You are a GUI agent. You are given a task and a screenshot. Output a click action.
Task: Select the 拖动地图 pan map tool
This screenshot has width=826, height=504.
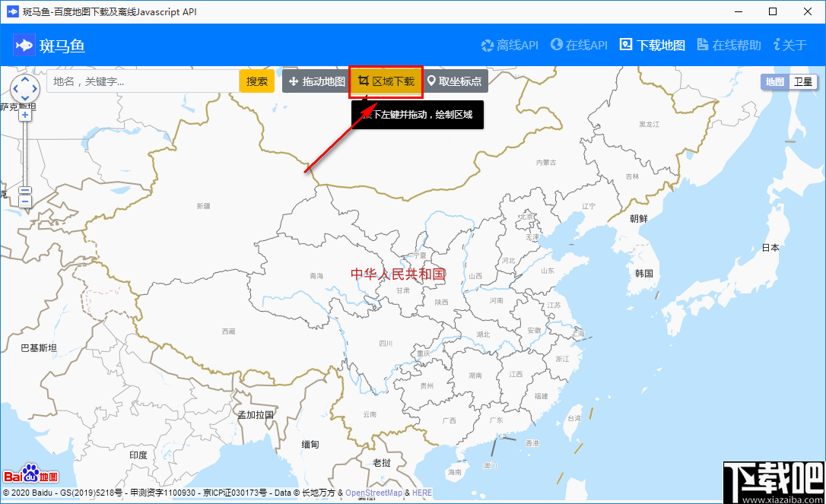[x=315, y=81]
